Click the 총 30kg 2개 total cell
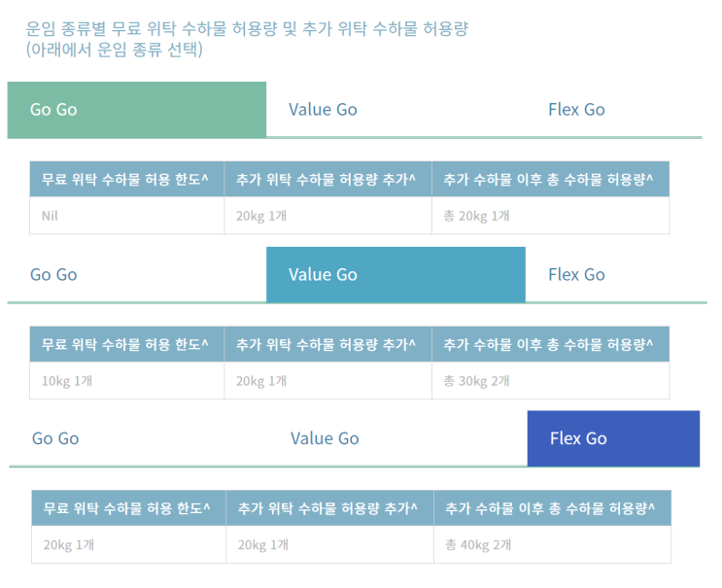The height and width of the screenshot is (588, 722). [476, 381]
